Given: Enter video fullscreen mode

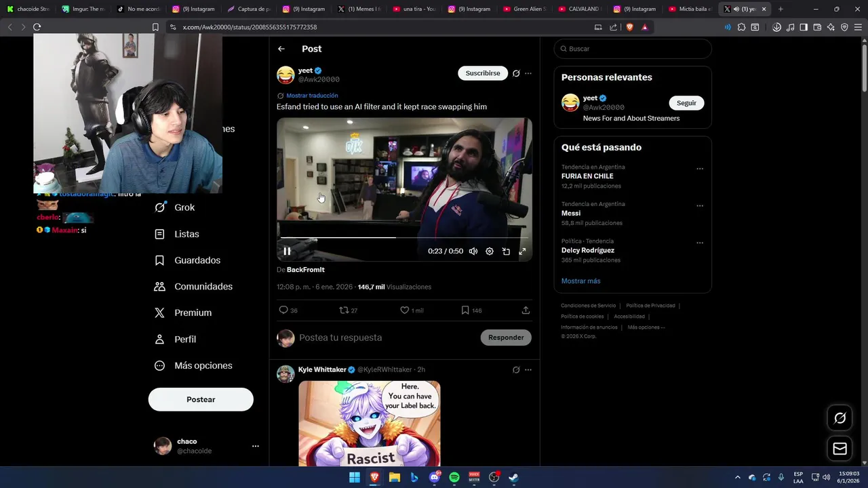Looking at the screenshot, I should (x=522, y=251).
